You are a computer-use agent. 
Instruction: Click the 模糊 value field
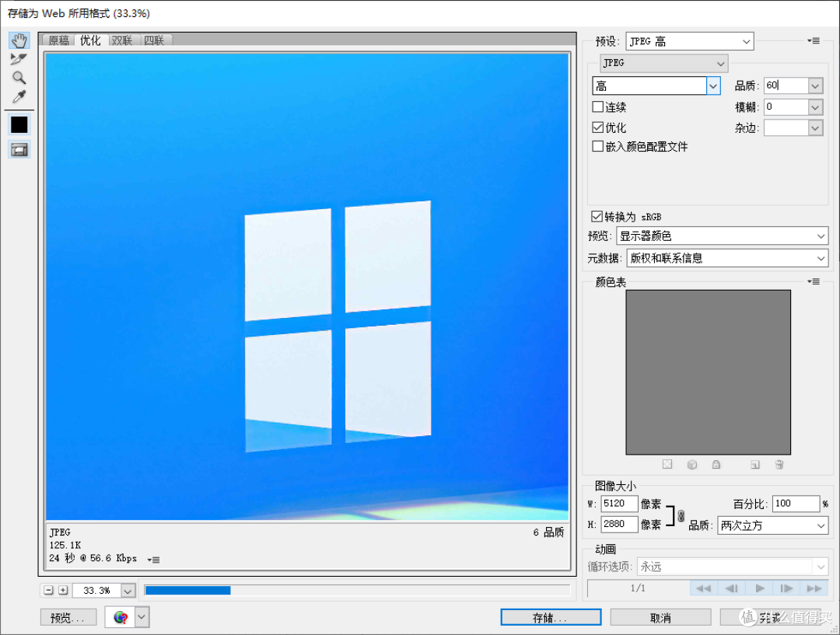pos(786,107)
